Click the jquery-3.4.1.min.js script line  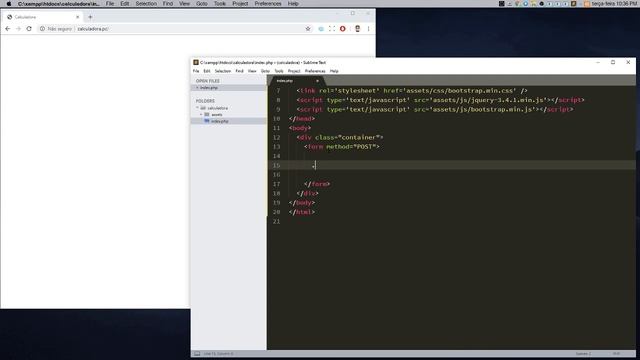point(440,100)
